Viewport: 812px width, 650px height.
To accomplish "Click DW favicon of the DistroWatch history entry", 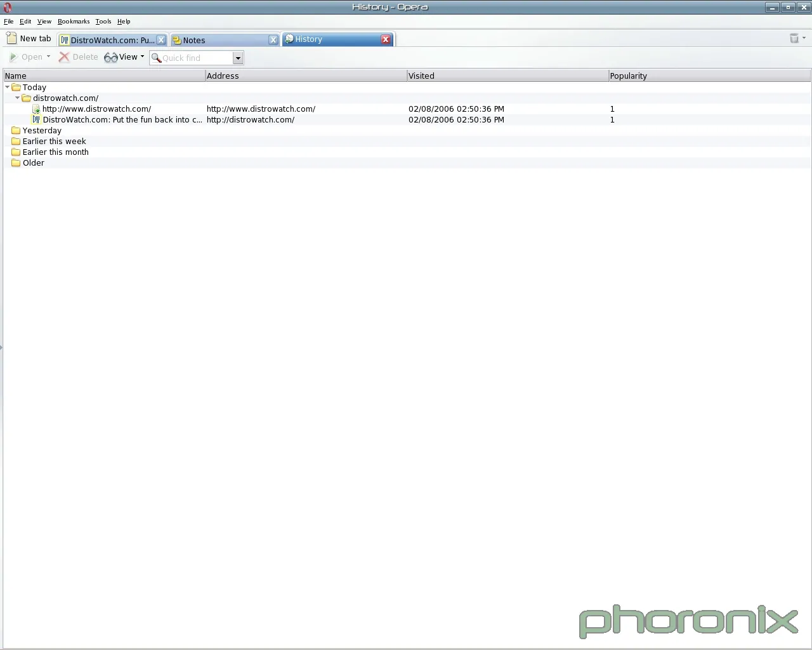I will tap(36, 120).
